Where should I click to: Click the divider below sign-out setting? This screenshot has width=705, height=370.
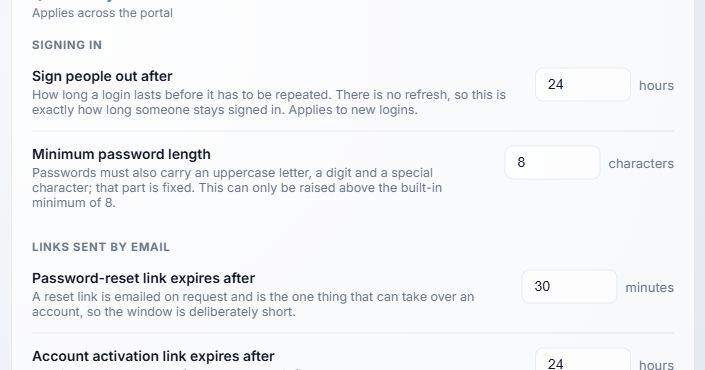point(353,131)
